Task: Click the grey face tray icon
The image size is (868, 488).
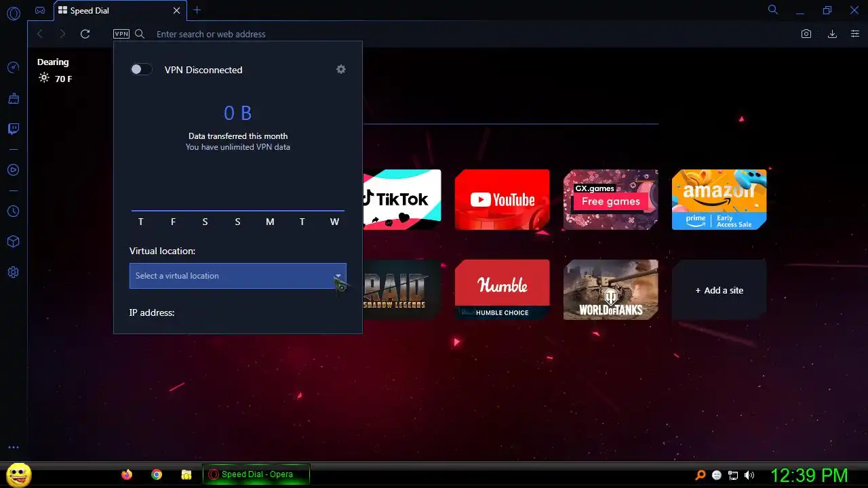Action: [717, 475]
